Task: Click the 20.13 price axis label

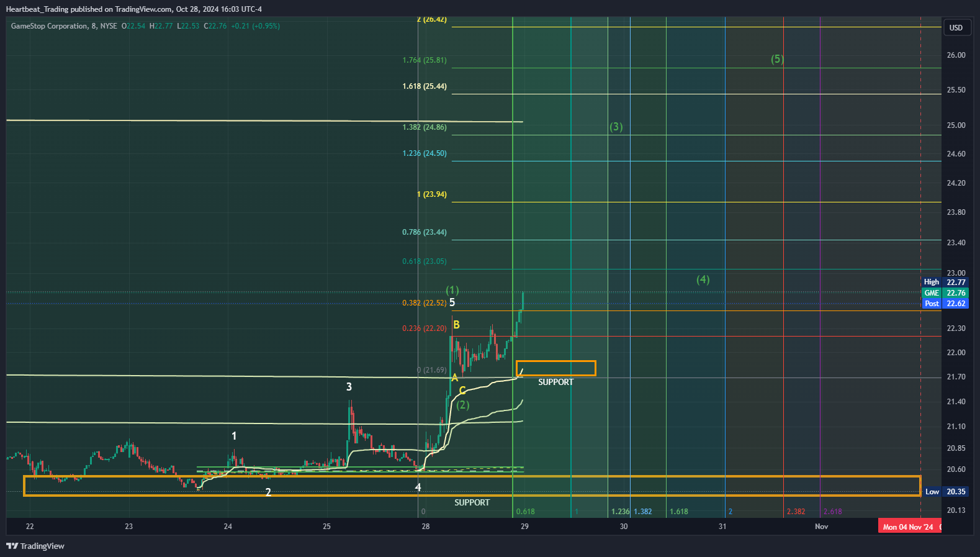Action: click(x=956, y=510)
